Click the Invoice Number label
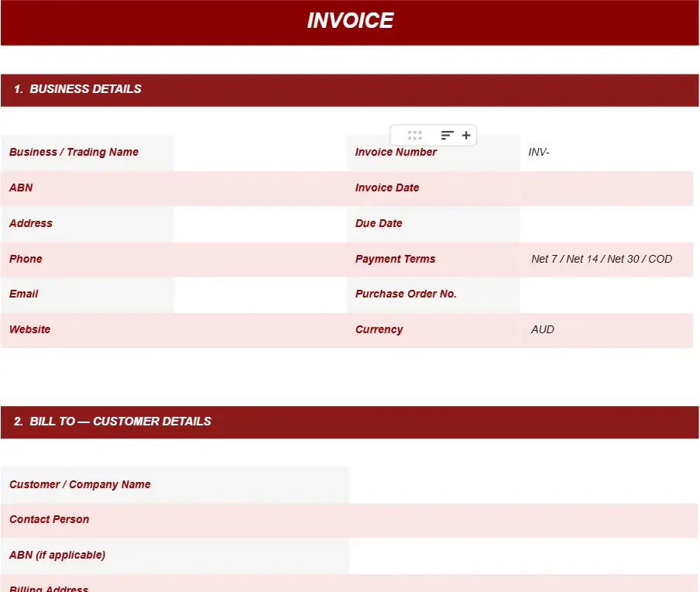700x592 pixels. coord(396,152)
